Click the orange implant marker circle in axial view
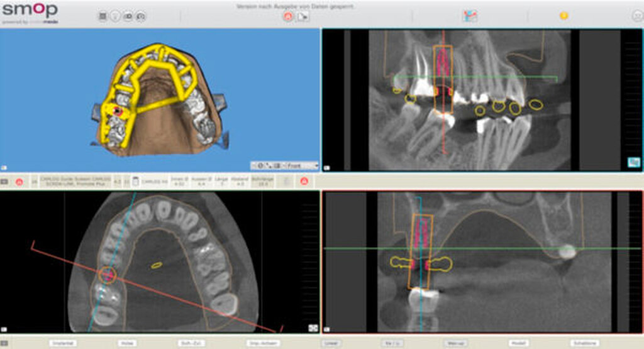The height and width of the screenshot is (349, 644). click(108, 275)
